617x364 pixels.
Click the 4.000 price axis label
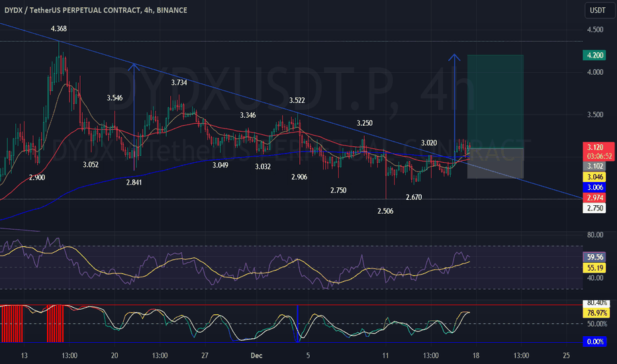[595, 72]
